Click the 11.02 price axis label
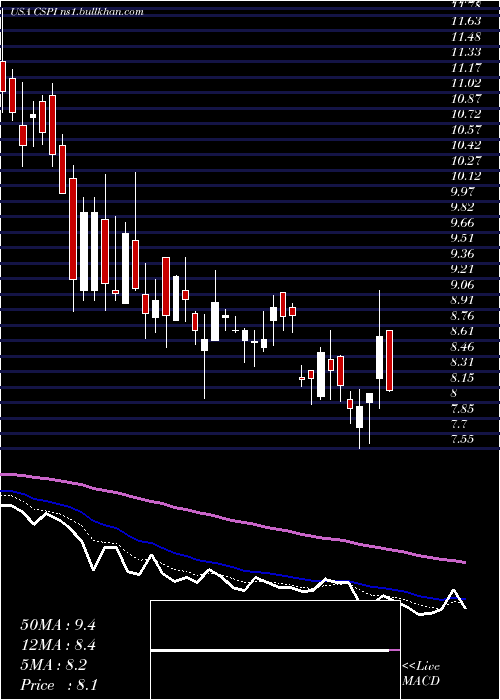This screenshot has width=500, height=700. click(x=466, y=83)
